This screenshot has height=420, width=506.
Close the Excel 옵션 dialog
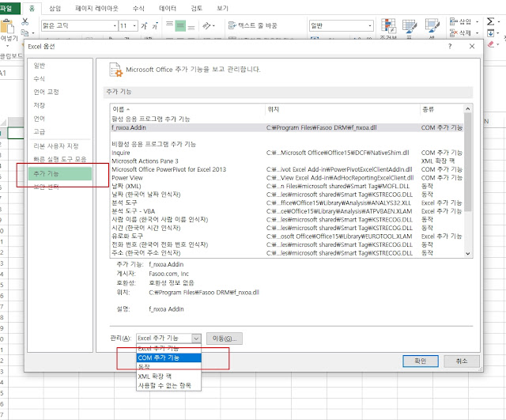click(472, 46)
